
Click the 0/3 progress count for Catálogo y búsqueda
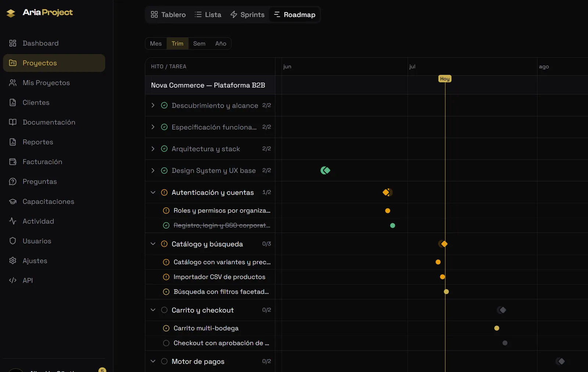pyautogui.click(x=266, y=244)
